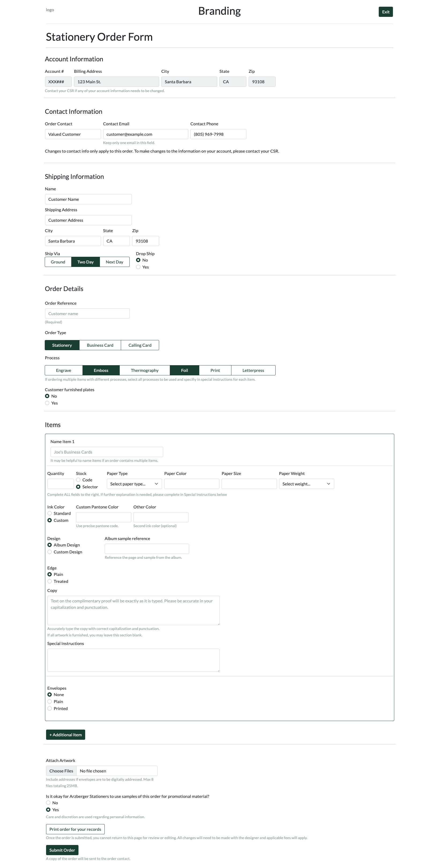
Task: Expand the Paper Weight dropdown
Action: pyautogui.click(x=306, y=484)
